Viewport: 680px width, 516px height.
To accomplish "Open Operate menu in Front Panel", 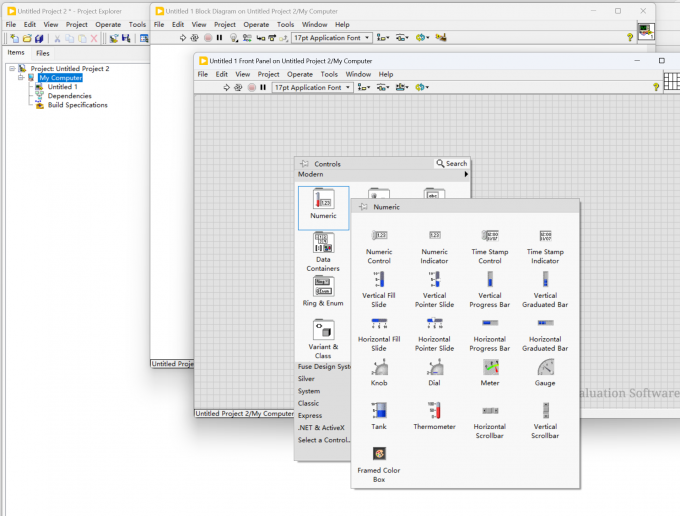I will (x=300, y=74).
